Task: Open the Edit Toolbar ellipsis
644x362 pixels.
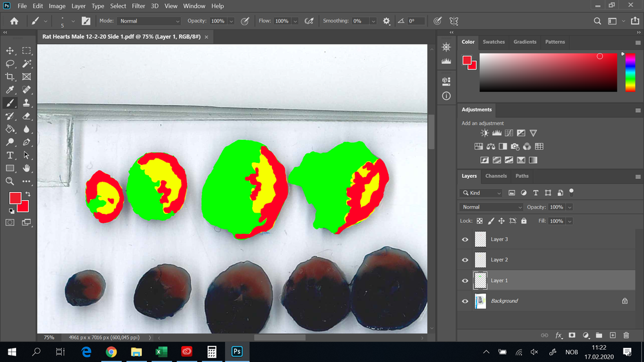Action: pos(26,181)
